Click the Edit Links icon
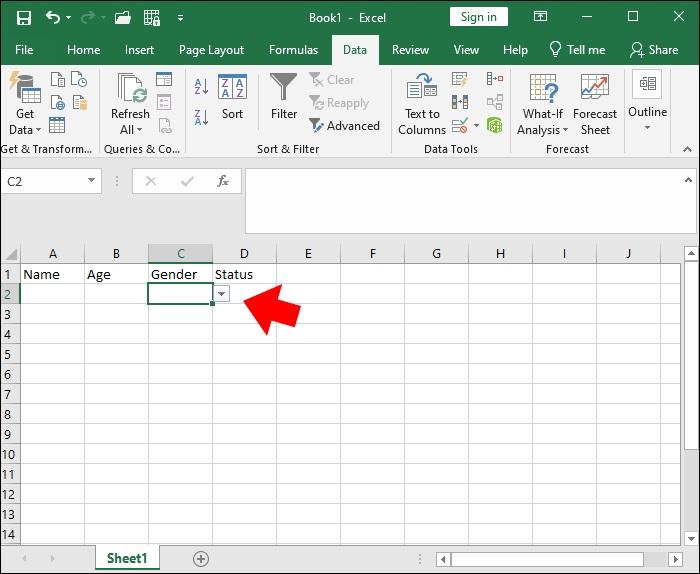This screenshot has height=574, width=700. point(165,126)
